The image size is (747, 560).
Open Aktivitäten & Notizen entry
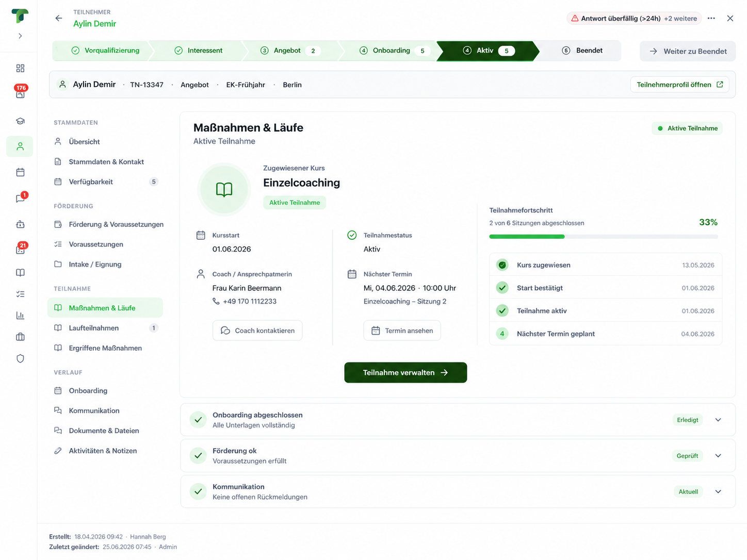point(105,451)
